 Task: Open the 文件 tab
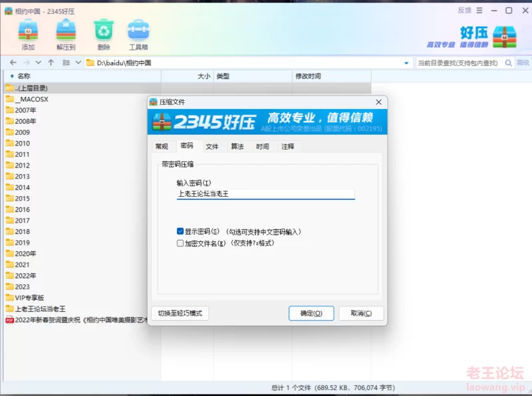[x=212, y=146]
